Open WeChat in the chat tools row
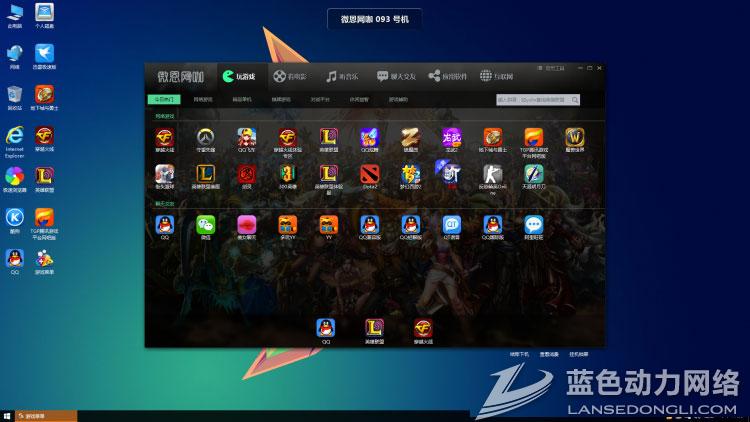The width and height of the screenshot is (750, 422). coord(205,225)
